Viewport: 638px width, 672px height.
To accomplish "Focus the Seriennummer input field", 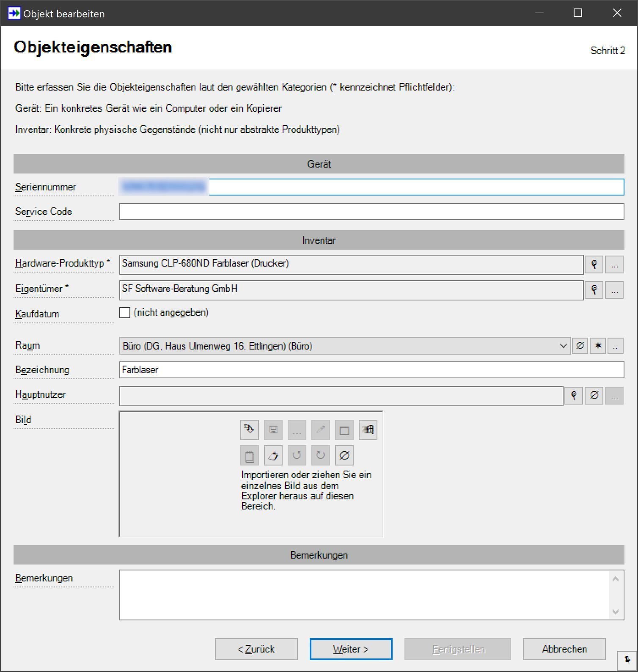I will (x=372, y=187).
